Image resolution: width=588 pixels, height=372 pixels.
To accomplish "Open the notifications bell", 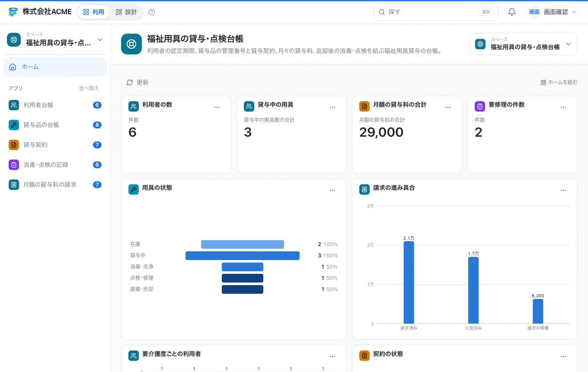I will point(512,12).
